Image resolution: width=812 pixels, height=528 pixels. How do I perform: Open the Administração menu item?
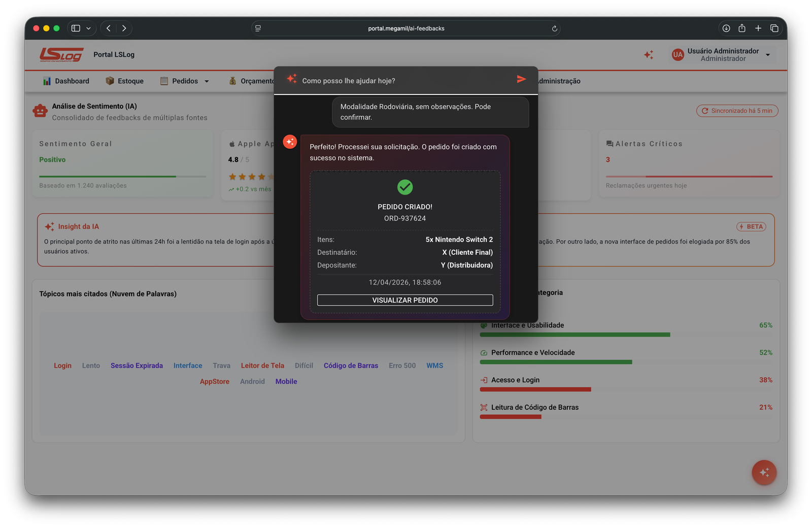click(559, 81)
